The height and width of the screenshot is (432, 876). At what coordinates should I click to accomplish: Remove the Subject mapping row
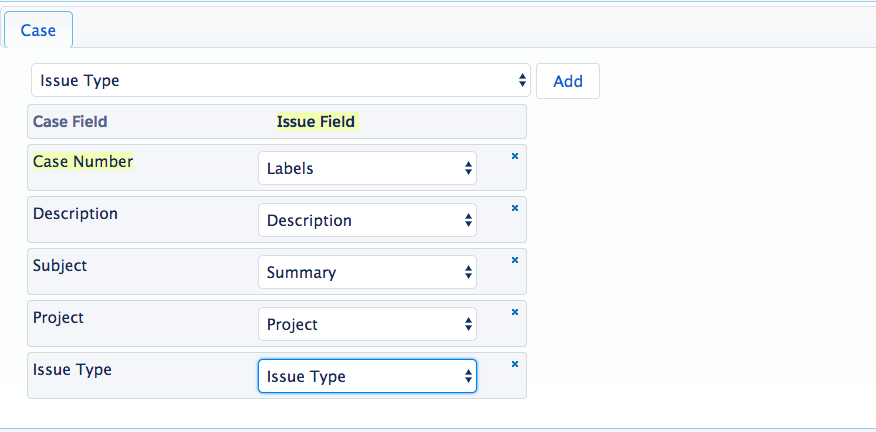tap(515, 260)
